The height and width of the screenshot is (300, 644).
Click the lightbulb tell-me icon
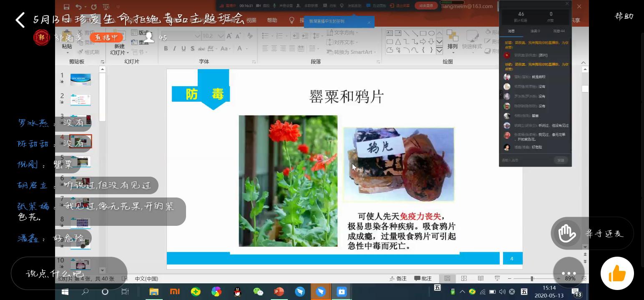[x=292, y=20]
